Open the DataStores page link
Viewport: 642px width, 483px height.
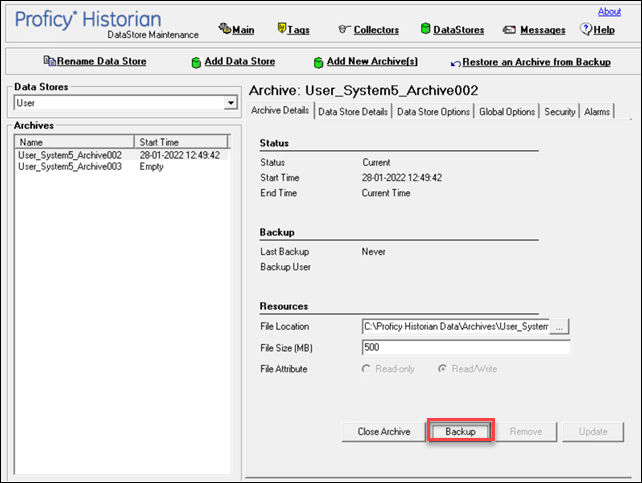[459, 30]
